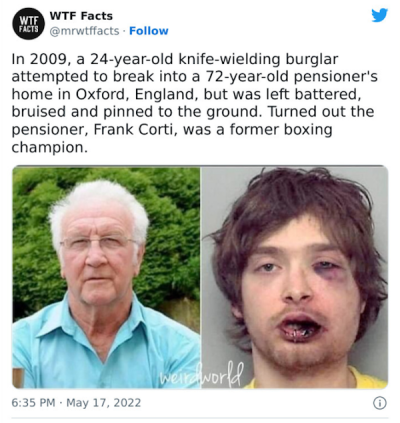This screenshot has width=400, height=423.
Task: Click '72-year-old pensioner's' phrase in tweet
Action: [291, 77]
